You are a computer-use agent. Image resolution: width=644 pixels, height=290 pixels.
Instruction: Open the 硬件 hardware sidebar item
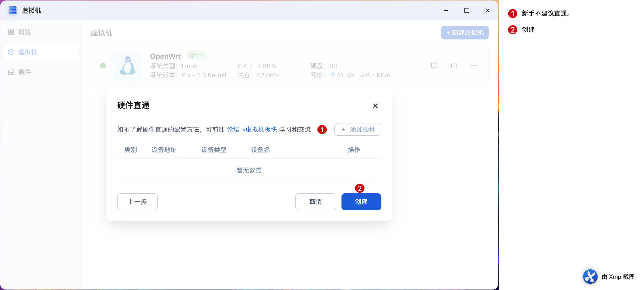pyautogui.click(x=24, y=72)
